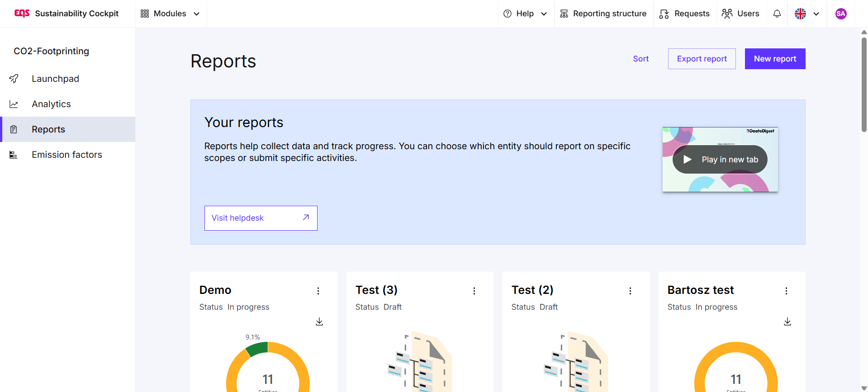Click the New report button

tap(775, 59)
